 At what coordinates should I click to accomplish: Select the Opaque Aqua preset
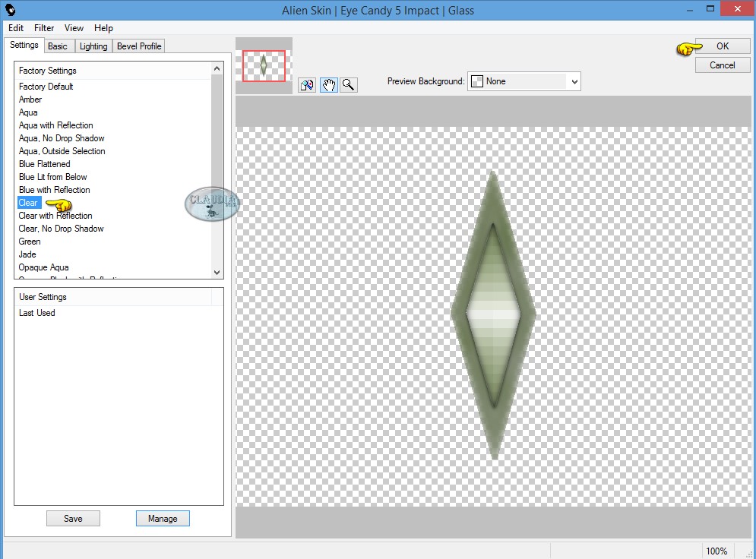point(43,267)
